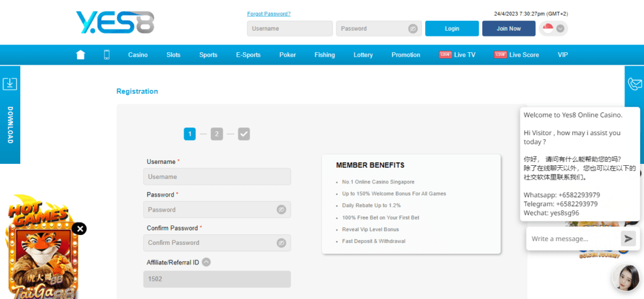Open the contact envelope icon on right
This screenshot has height=299, width=644.
click(635, 84)
